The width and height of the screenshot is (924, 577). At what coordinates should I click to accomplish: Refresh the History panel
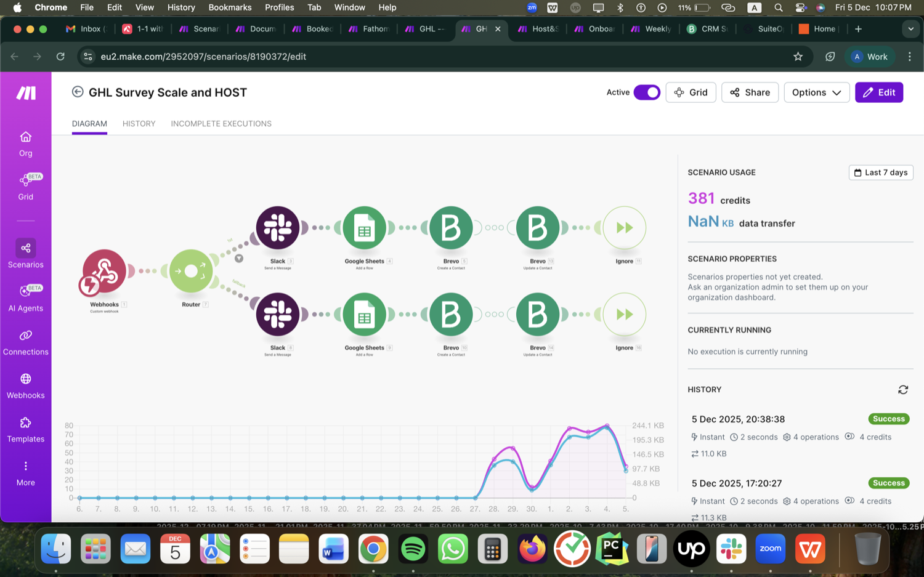click(x=903, y=390)
